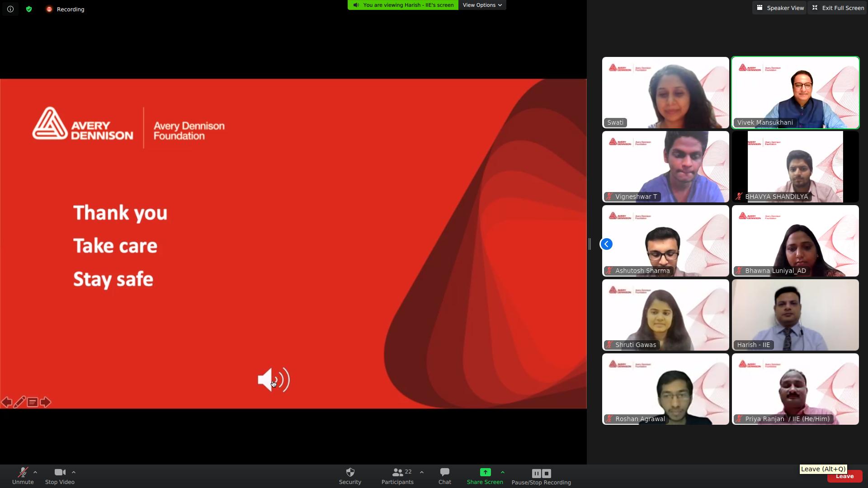Select Vivek Mansukhani's video thumbnail
Viewport: 868px width, 488px height.
(796, 93)
